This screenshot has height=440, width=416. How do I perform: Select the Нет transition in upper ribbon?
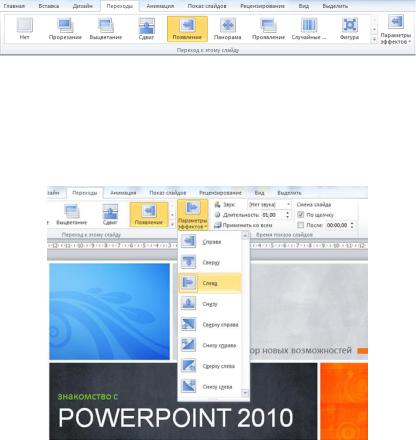point(25,29)
